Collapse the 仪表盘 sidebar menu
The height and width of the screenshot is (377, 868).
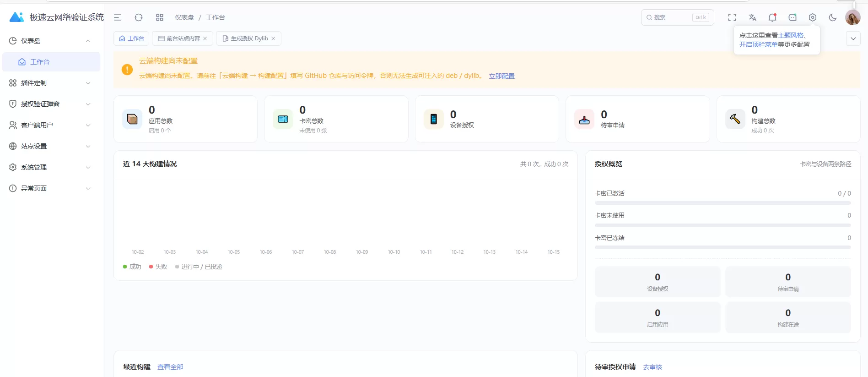tap(50, 41)
